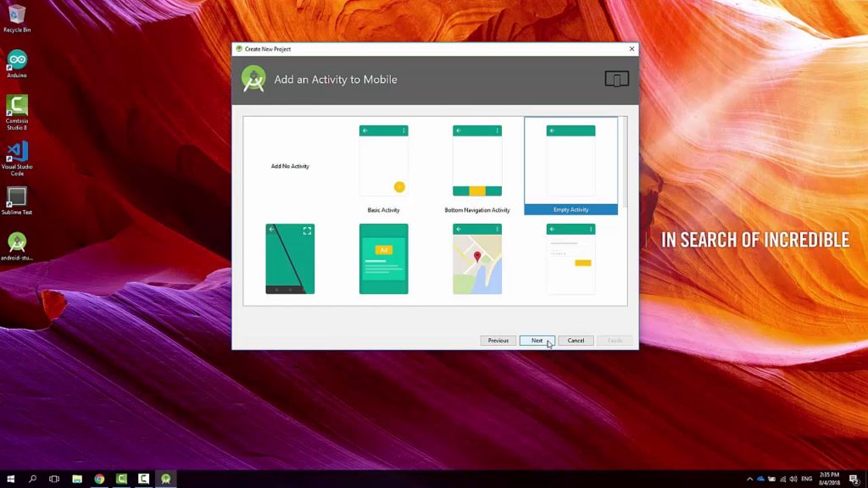Switch to Camtasia Recorder in the taskbar
The image size is (868, 488).
pyautogui.click(x=143, y=479)
